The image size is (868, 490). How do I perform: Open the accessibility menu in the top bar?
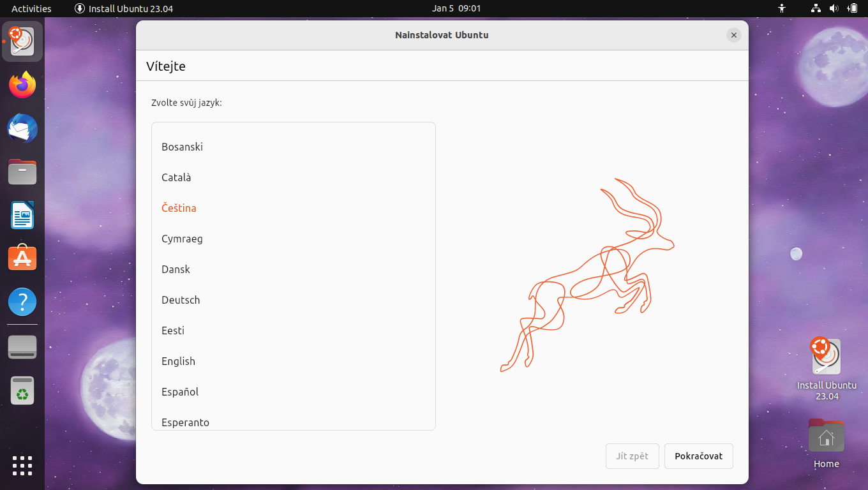coord(782,8)
